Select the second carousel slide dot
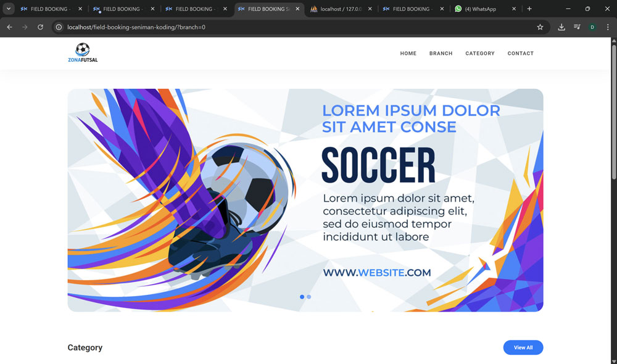 [309, 297]
